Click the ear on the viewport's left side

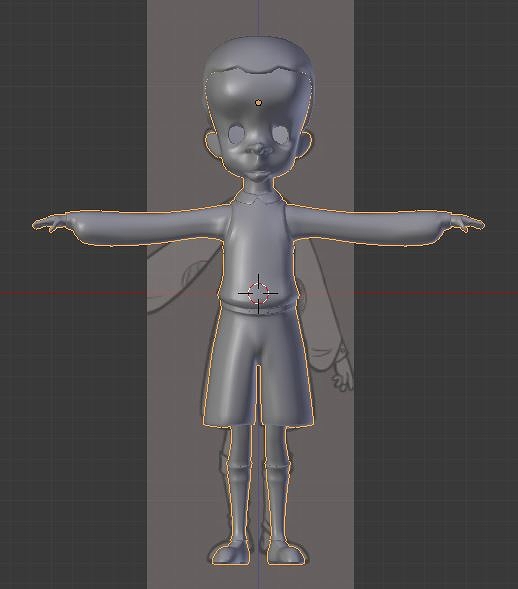coord(213,145)
